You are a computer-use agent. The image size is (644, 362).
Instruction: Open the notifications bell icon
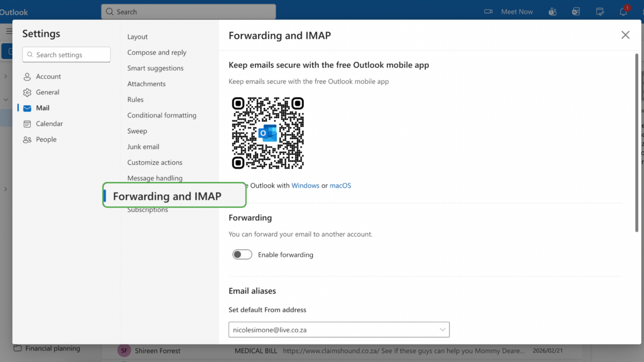point(624,12)
